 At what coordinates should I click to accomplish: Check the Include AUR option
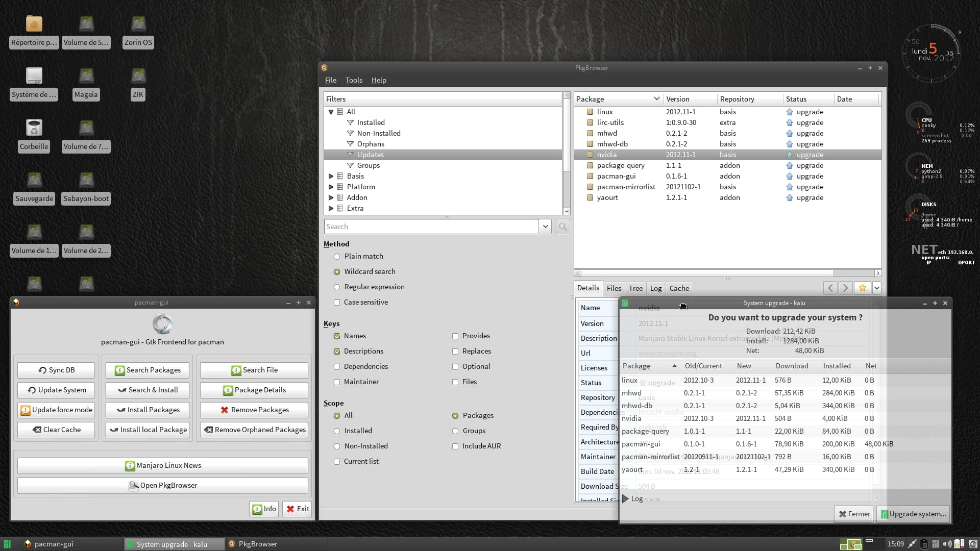(455, 446)
